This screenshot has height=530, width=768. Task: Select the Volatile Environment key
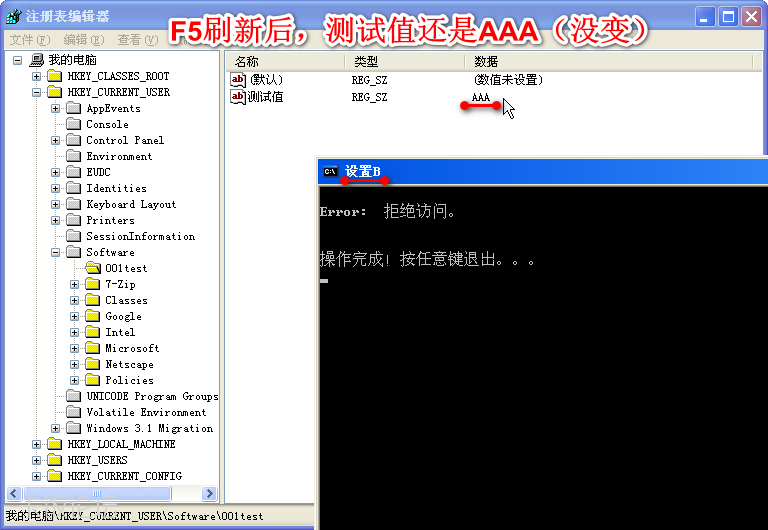click(x=146, y=412)
